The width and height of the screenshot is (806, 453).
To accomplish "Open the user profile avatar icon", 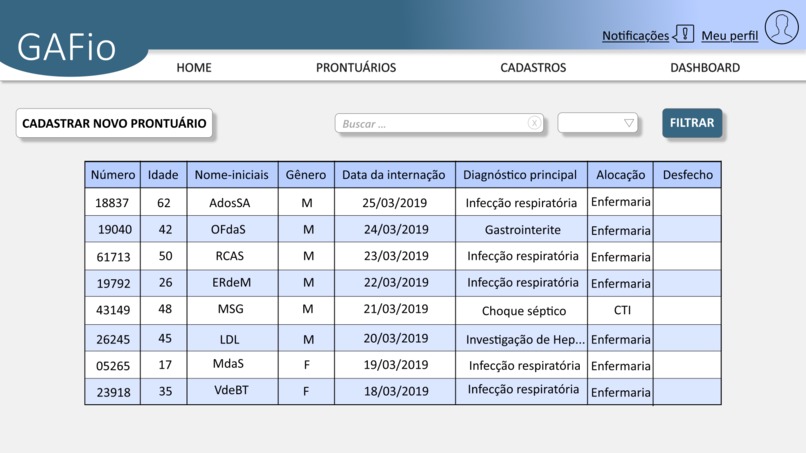I will click(781, 27).
